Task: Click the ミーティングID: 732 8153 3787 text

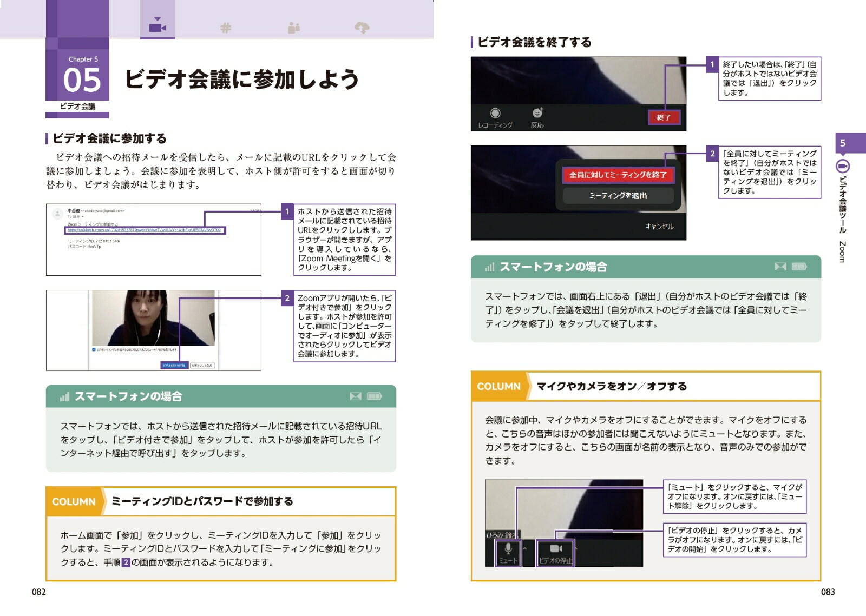Action: pyautogui.click(x=94, y=241)
